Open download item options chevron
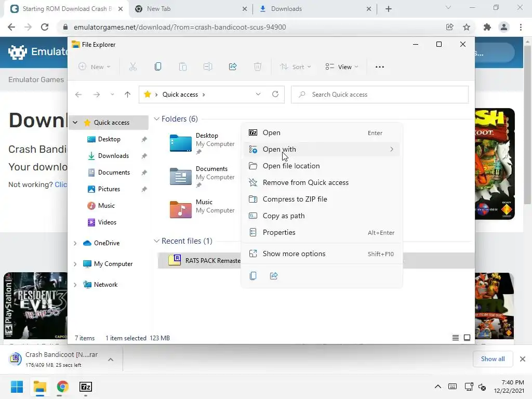 pyautogui.click(x=111, y=360)
